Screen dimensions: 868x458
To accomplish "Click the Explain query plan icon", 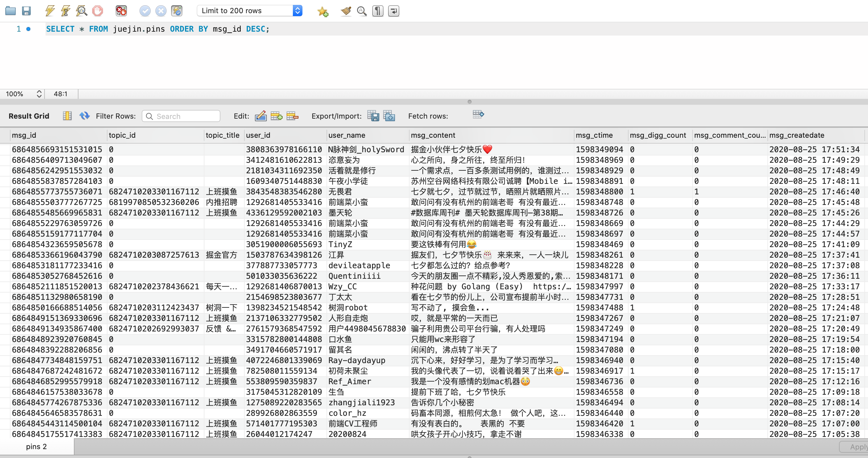I will coord(81,11).
